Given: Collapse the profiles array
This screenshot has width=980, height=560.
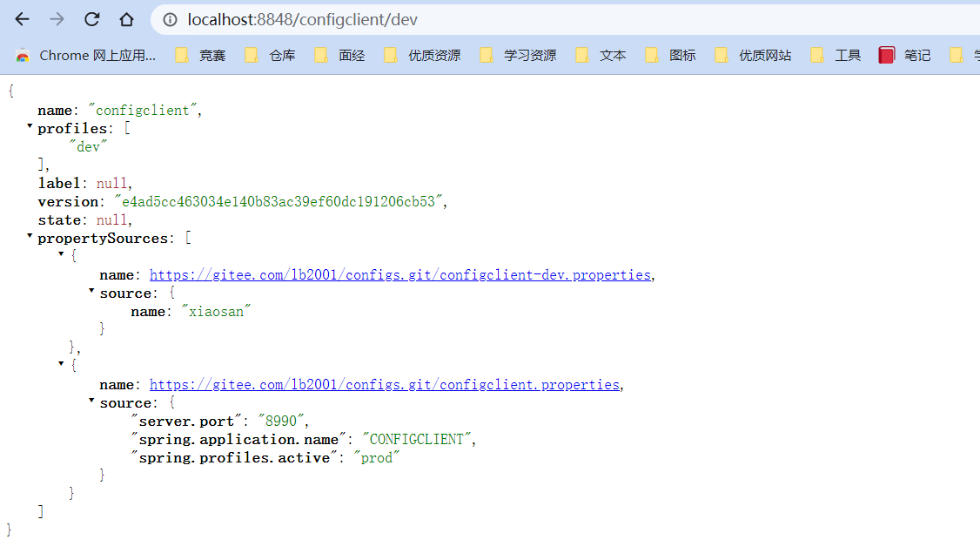Looking at the screenshot, I should pyautogui.click(x=30, y=126).
